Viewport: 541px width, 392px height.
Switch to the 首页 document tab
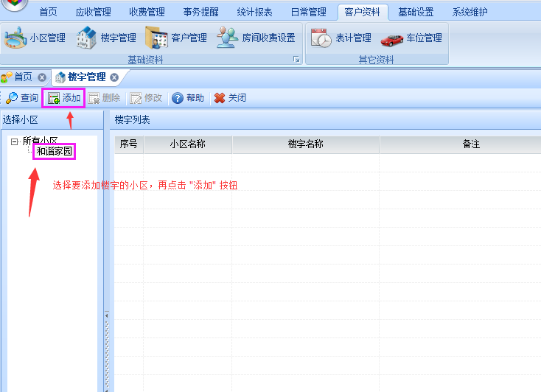23,77
